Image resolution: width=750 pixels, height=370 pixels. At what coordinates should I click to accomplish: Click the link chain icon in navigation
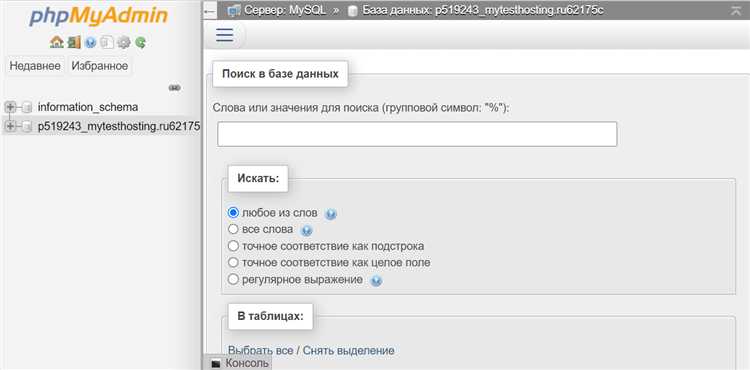tap(175, 88)
